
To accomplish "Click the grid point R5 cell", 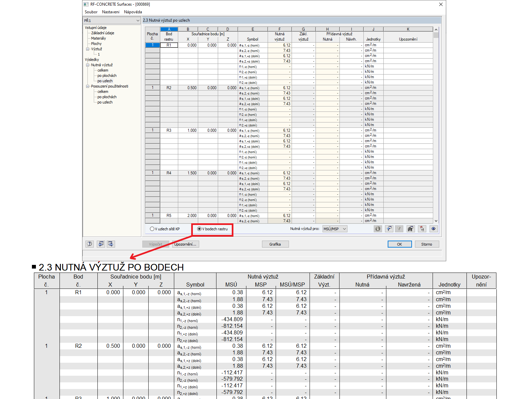I will point(169,216).
